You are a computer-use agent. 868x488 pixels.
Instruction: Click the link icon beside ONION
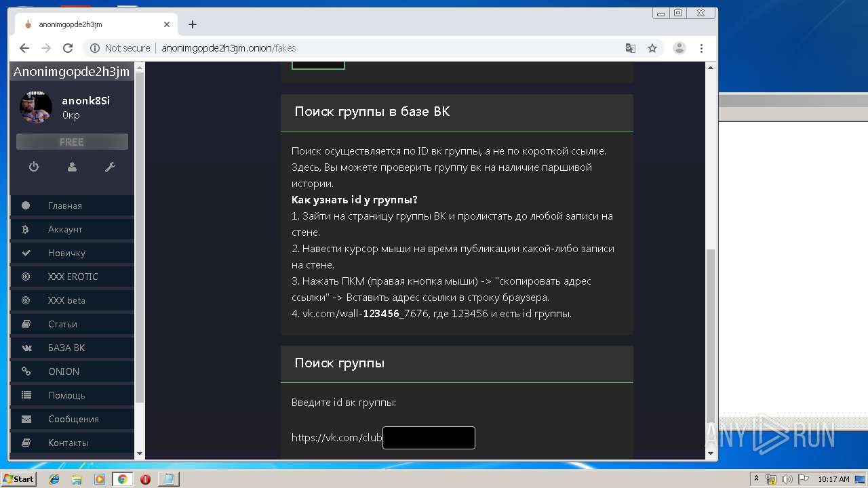[x=26, y=371]
